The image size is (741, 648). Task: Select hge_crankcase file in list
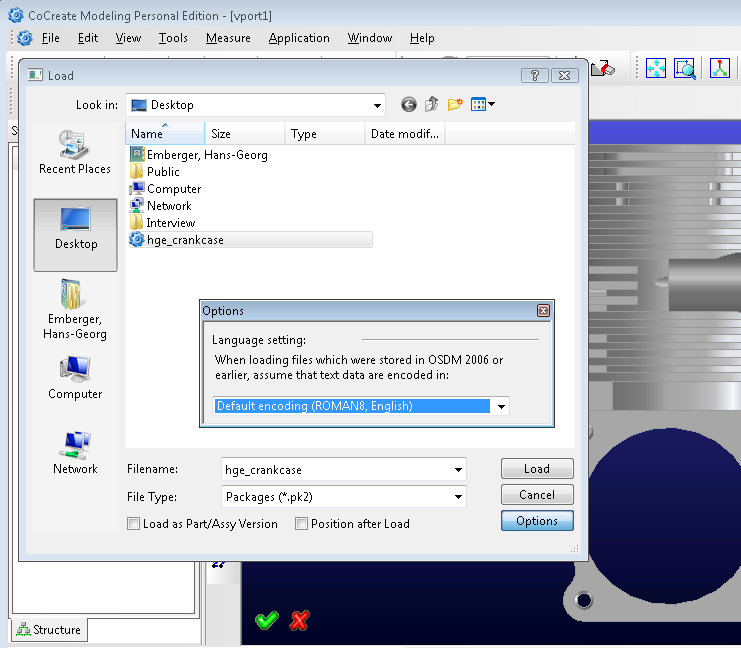[x=250, y=240]
